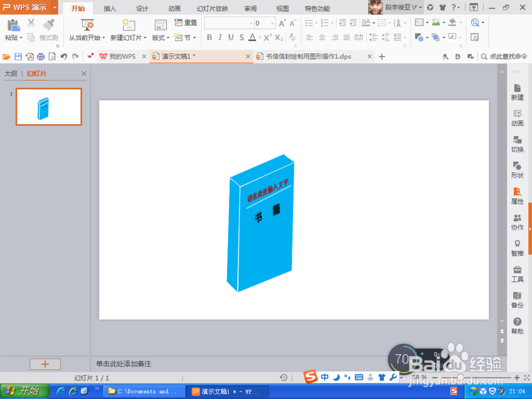This screenshot has height=399, width=532.
Task: Insert a text box from ribbon
Action: pyautogui.click(x=419, y=23)
